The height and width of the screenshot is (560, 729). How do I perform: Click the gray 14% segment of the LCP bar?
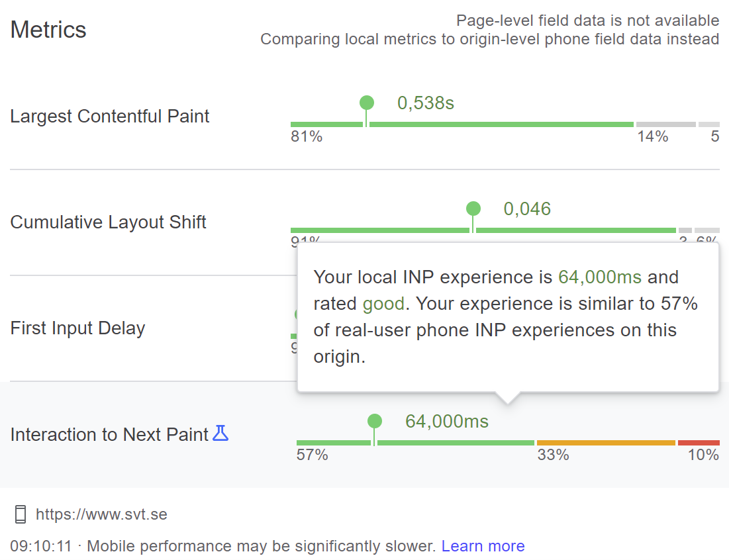coord(665,124)
